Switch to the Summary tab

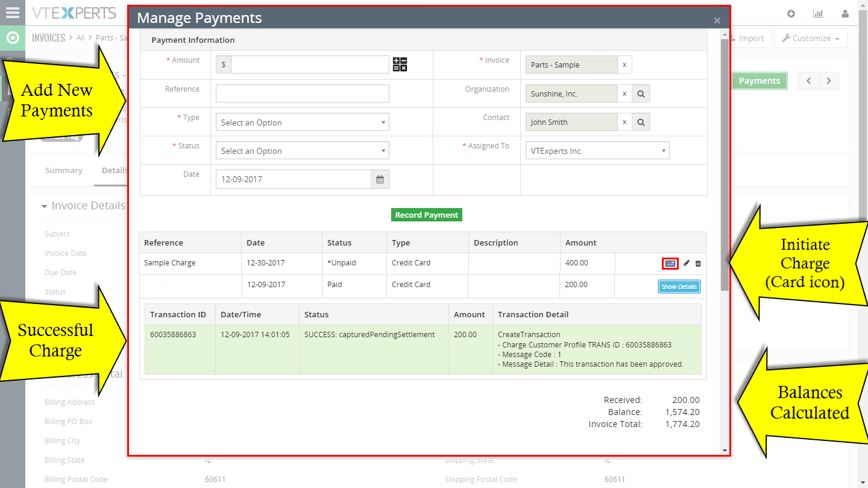pos(63,170)
